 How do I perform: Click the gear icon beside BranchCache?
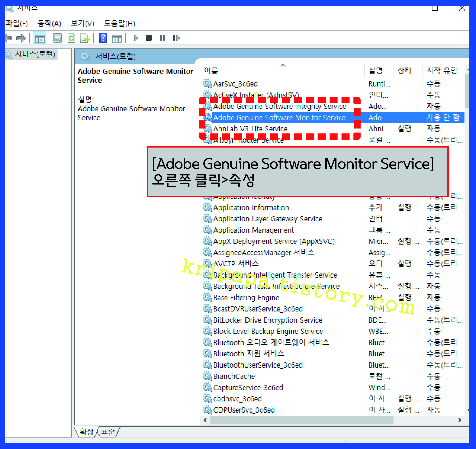pyautogui.click(x=207, y=376)
